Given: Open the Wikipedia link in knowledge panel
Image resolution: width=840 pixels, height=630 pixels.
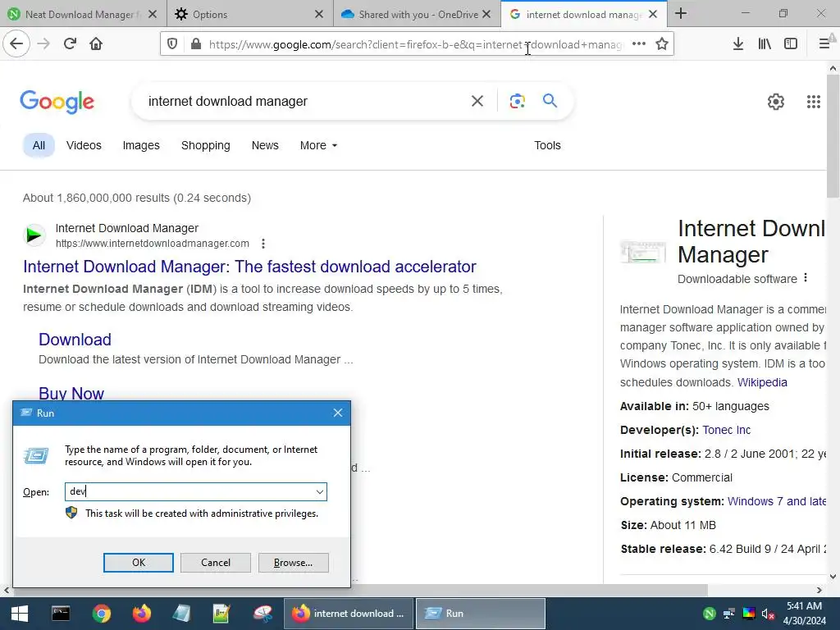Looking at the screenshot, I should point(762,382).
